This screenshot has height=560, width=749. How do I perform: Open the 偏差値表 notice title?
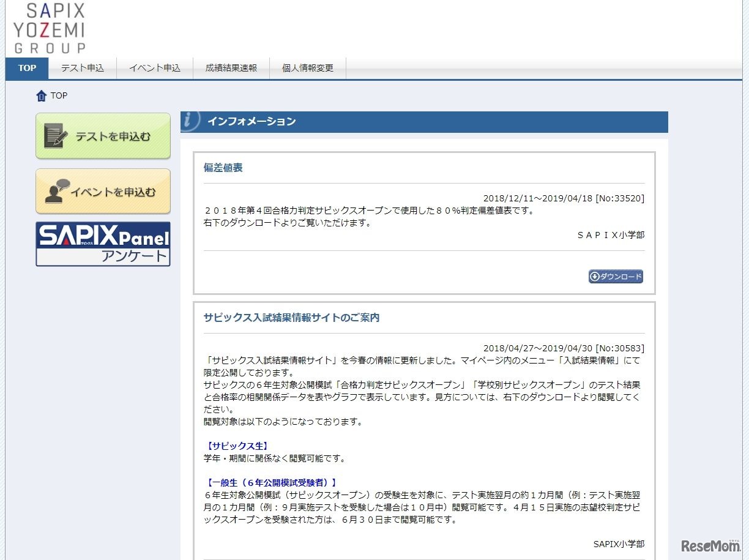pyautogui.click(x=223, y=168)
